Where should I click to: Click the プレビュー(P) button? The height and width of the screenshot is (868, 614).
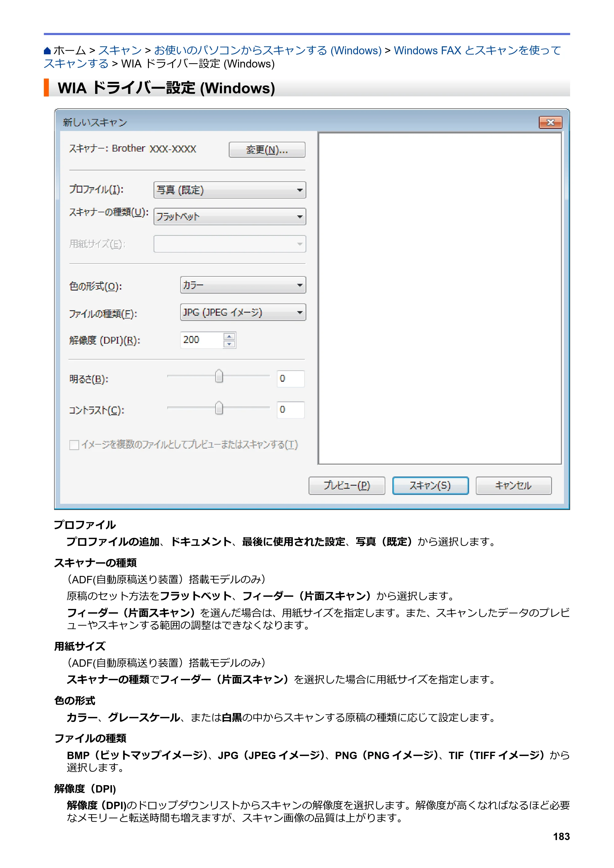pos(347,486)
